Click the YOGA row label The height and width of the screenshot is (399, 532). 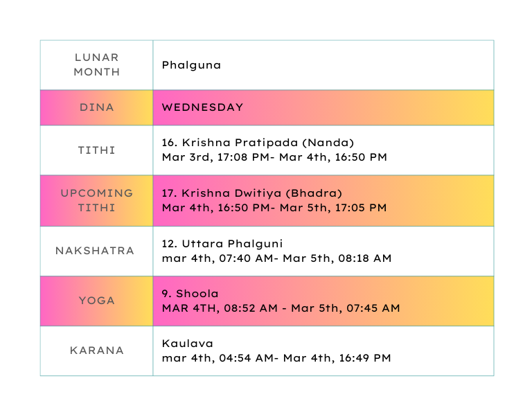(x=96, y=301)
